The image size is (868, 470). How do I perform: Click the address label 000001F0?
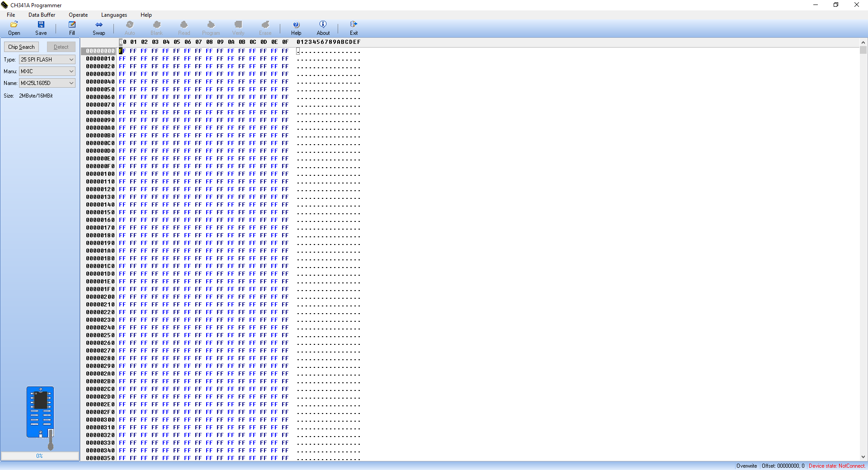[x=100, y=289]
